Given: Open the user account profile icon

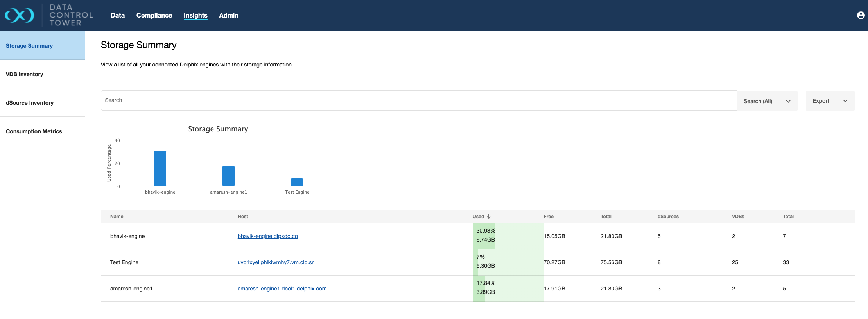Looking at the screenshot, I should coord(861,15).
